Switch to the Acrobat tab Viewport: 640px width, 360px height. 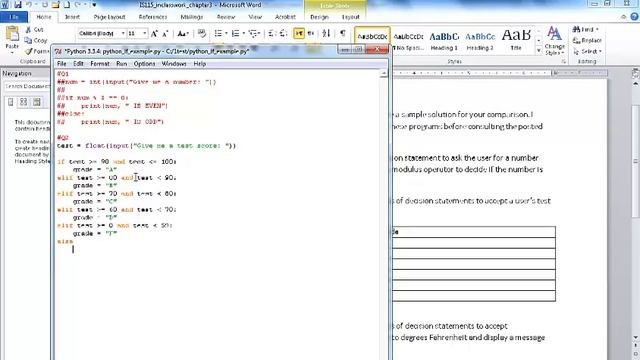tap(285, 17)
